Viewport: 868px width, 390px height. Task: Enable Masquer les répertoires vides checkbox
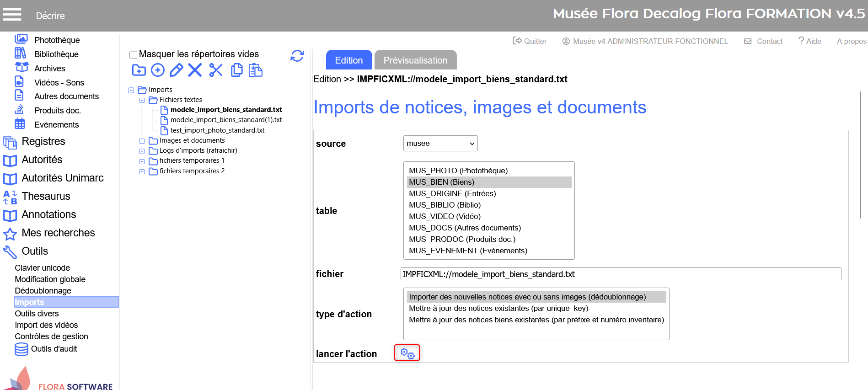click(134, 55)
